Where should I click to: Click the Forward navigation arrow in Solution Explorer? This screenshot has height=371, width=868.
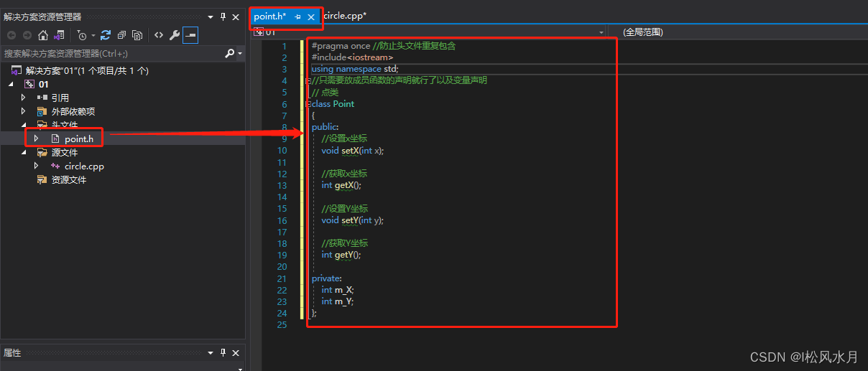point(27,35)
